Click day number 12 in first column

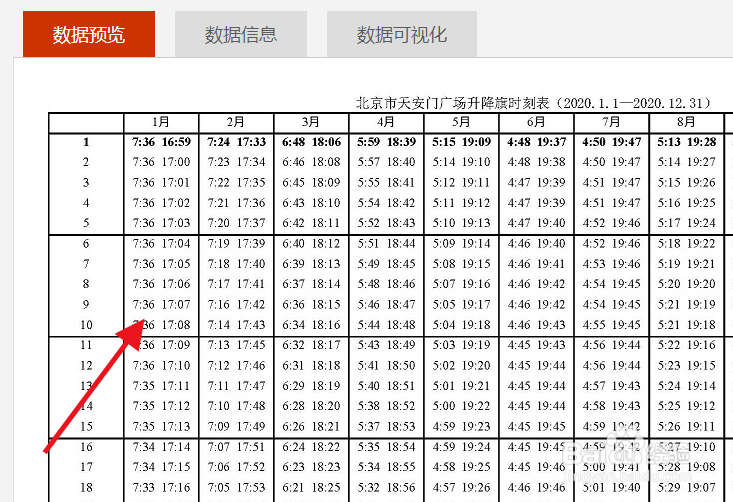pyautogui.click(x=86, y=366)
